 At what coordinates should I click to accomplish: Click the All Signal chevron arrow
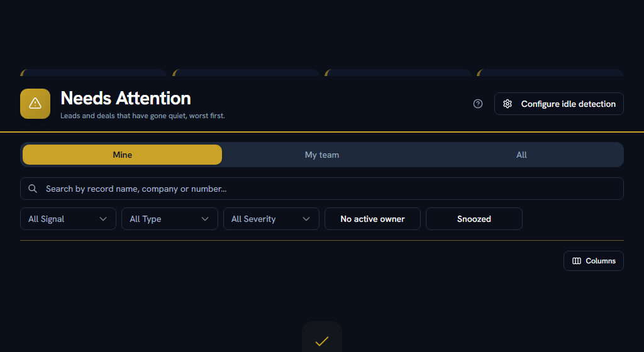point(103,219)
